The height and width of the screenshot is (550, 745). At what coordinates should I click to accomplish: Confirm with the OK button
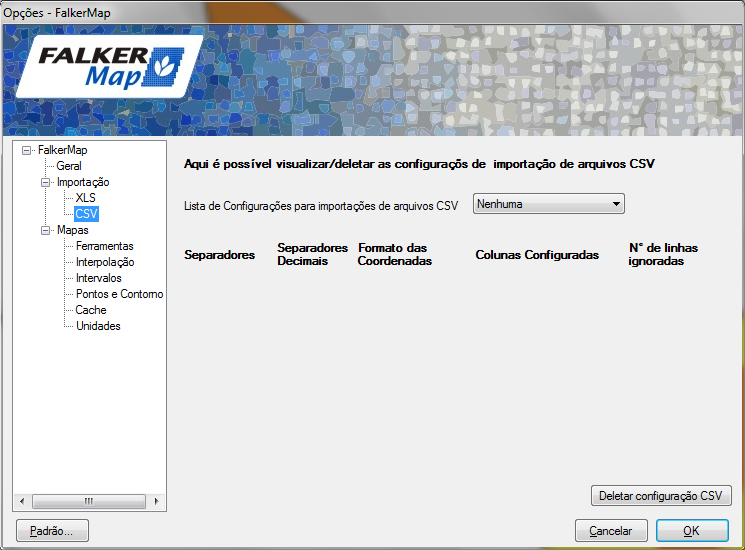pyautogui.click(x=692, y=531)
